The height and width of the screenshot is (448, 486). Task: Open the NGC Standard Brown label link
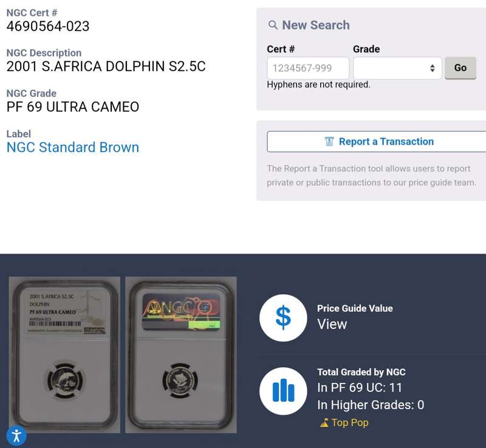click(x=73, y=147)
